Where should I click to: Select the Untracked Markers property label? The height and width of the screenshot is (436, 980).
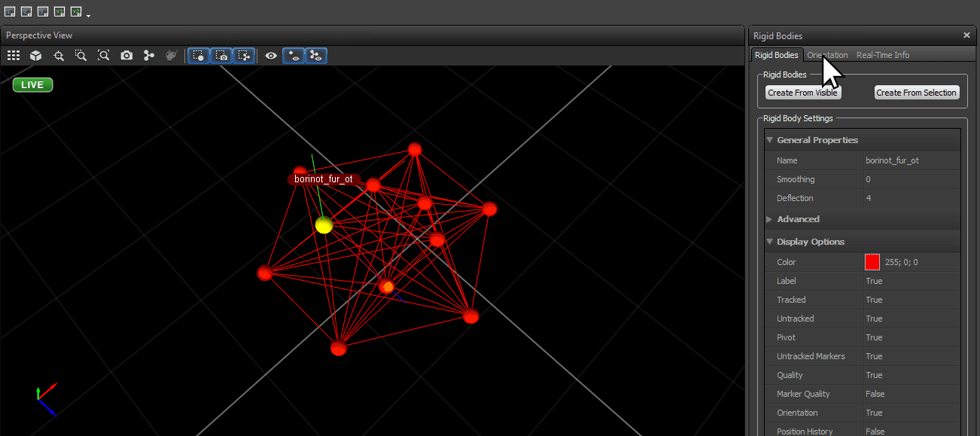(811, 356)
